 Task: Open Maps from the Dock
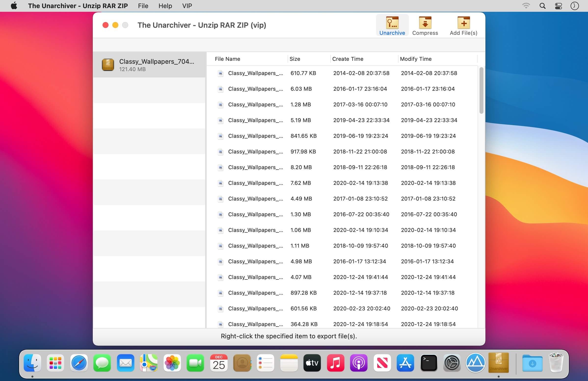pos(149,363)
